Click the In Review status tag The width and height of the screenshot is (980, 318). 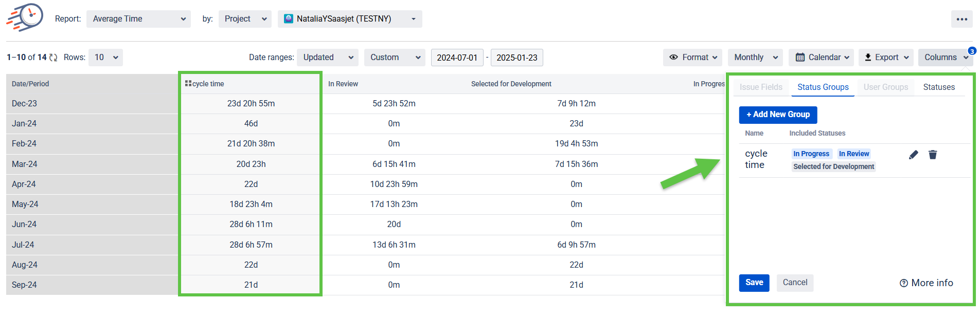pos(853,154)
